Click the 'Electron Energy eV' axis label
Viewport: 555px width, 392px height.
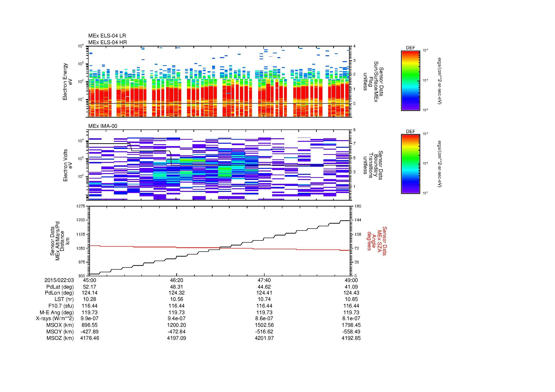(67, 82)
